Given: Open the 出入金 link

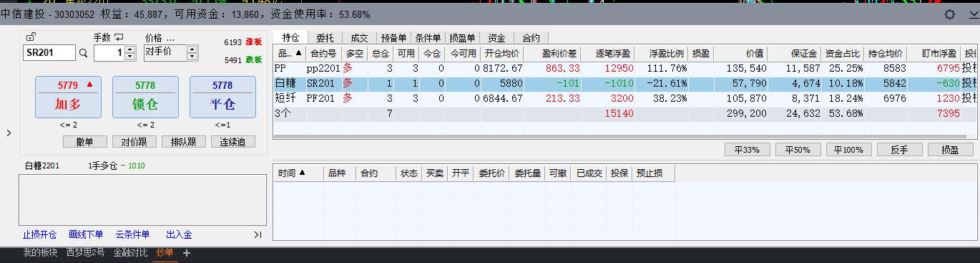Looking at the screenshot, I should tap(179, 234).
